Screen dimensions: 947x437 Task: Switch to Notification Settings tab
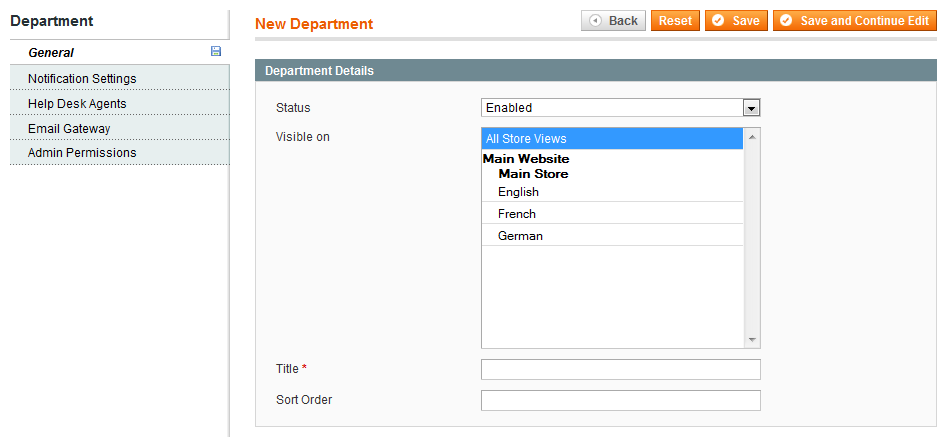click(x=82, y=79)
